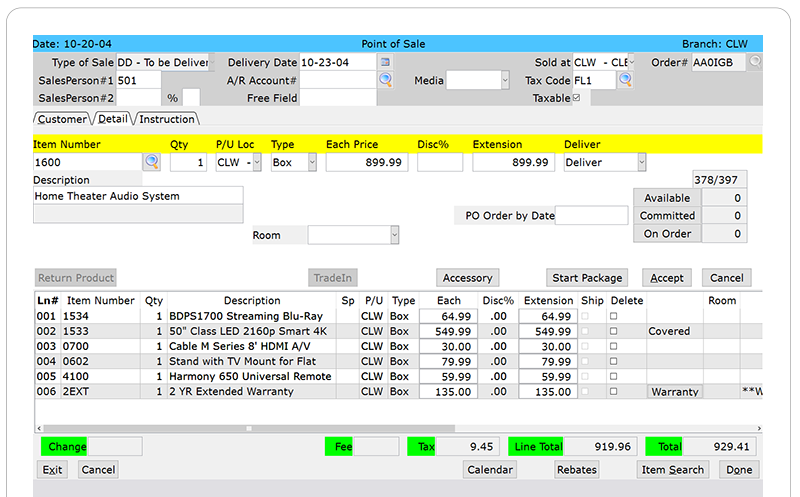This screenshot has width=800, height=497.
Task: Switch to the Instruction tab
Action: pyautogui.click(x=167, y=119)
